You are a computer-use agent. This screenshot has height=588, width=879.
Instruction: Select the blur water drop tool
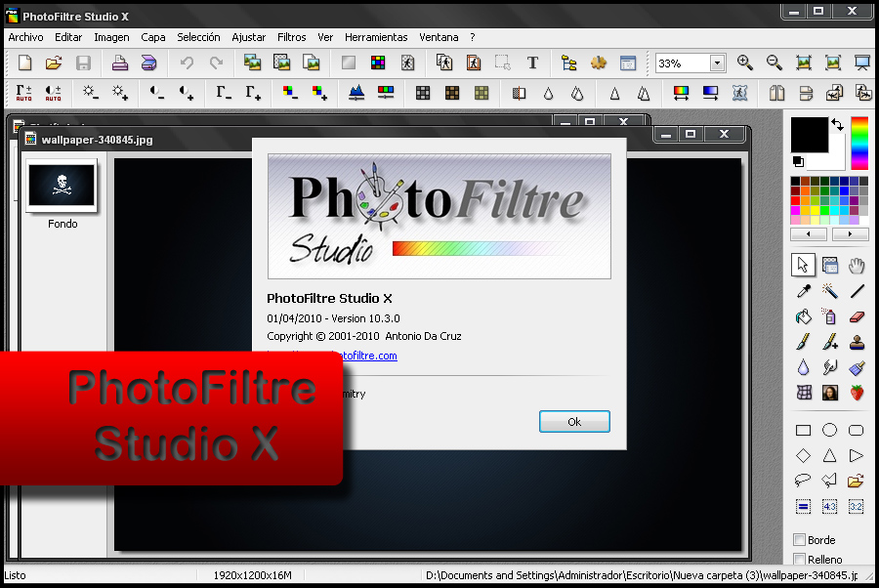(803, 367)
